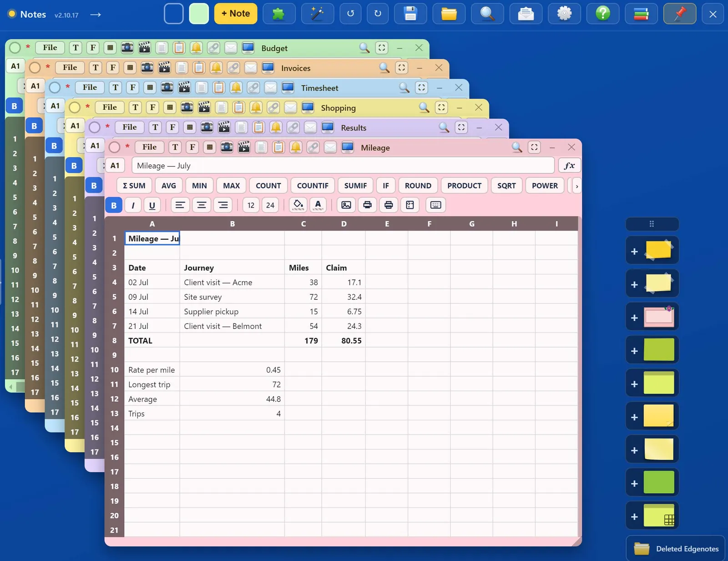Open the settings gear in top toolbar
This screenshot has height=561, width=728.
point(564,14)
